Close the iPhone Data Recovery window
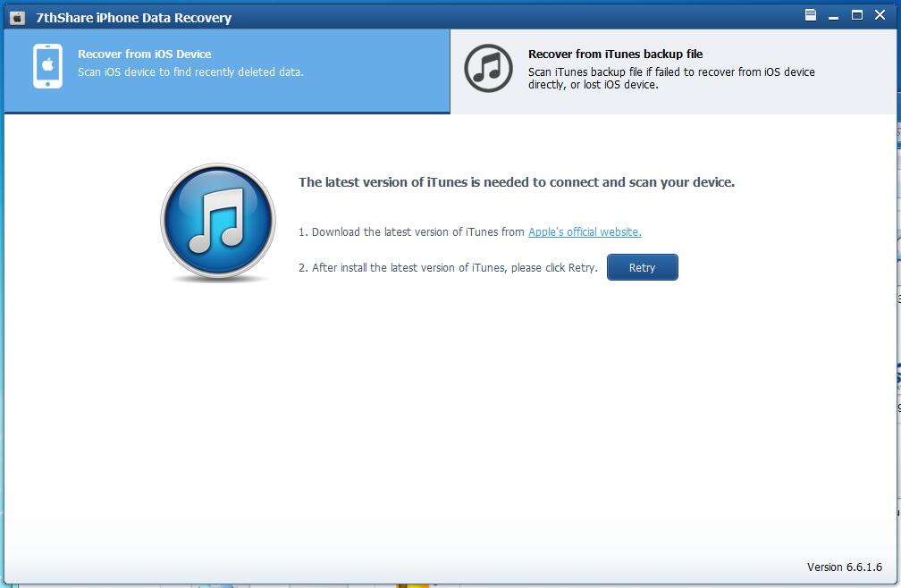 tap(880, 15)
